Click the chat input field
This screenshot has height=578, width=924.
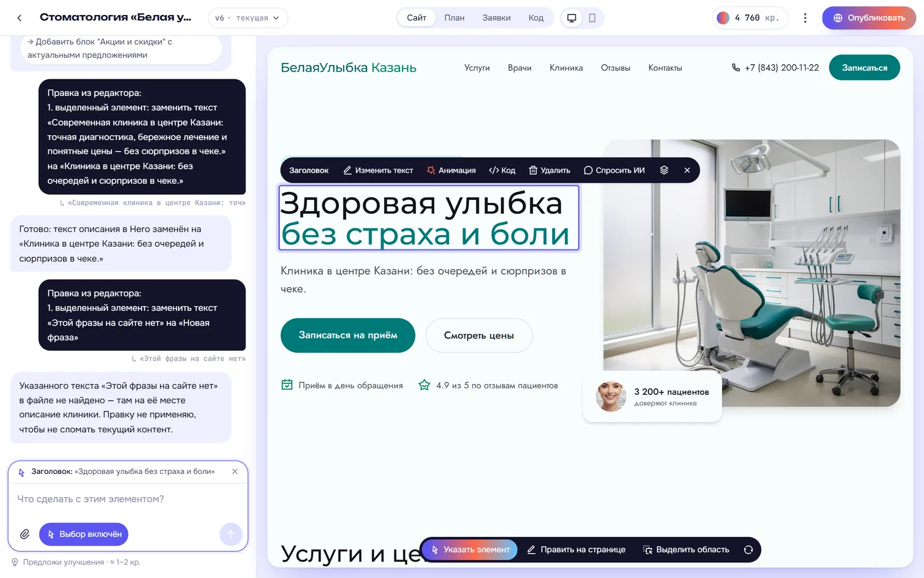point(128,499)
